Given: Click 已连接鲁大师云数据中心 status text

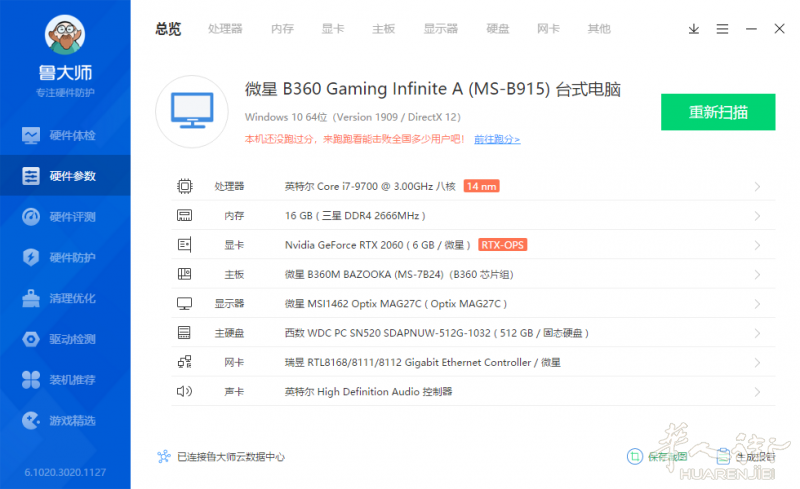Looking at the screenshot, I should point(231,457).
